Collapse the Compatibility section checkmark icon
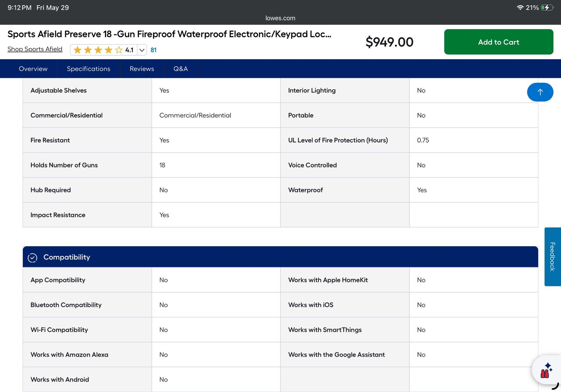The width and height of the screenshot is (561, 392). tap(32, 258)
